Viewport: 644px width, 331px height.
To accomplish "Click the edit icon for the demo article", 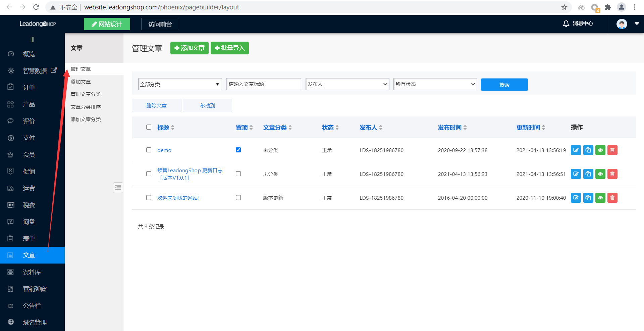I will click(x=576, y=150).
